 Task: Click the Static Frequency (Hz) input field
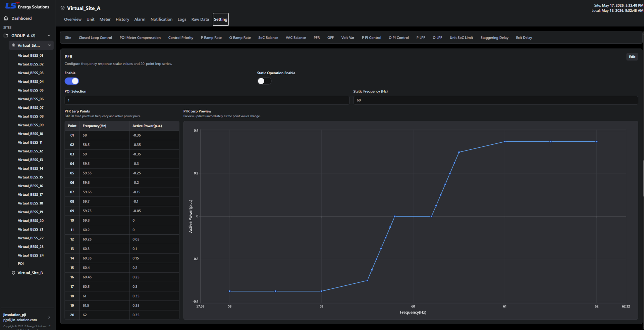pyautogui.click(x=495, y=100)
